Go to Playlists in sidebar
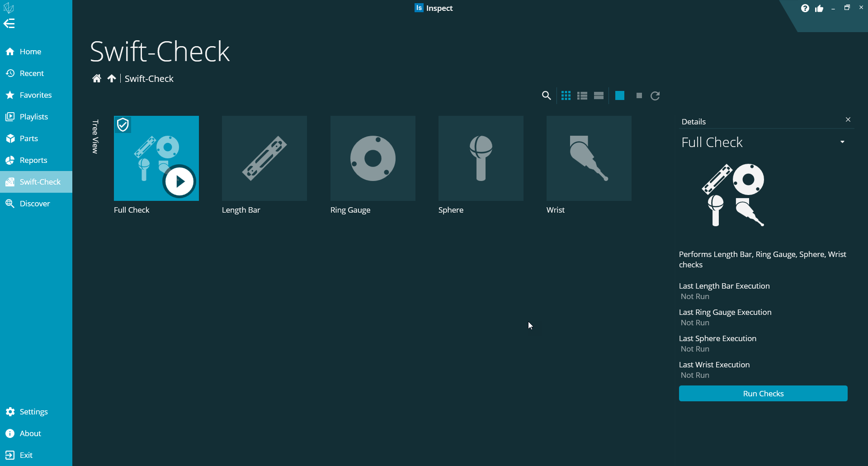 point(33,117)
